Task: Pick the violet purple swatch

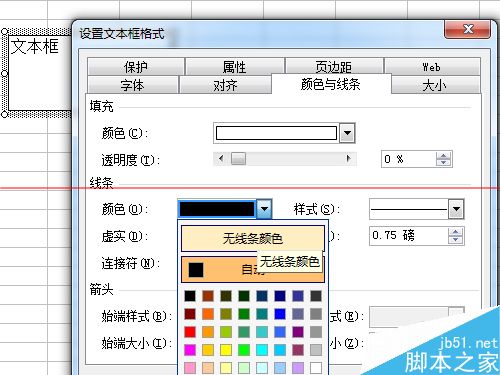Action: click(298, 332)
